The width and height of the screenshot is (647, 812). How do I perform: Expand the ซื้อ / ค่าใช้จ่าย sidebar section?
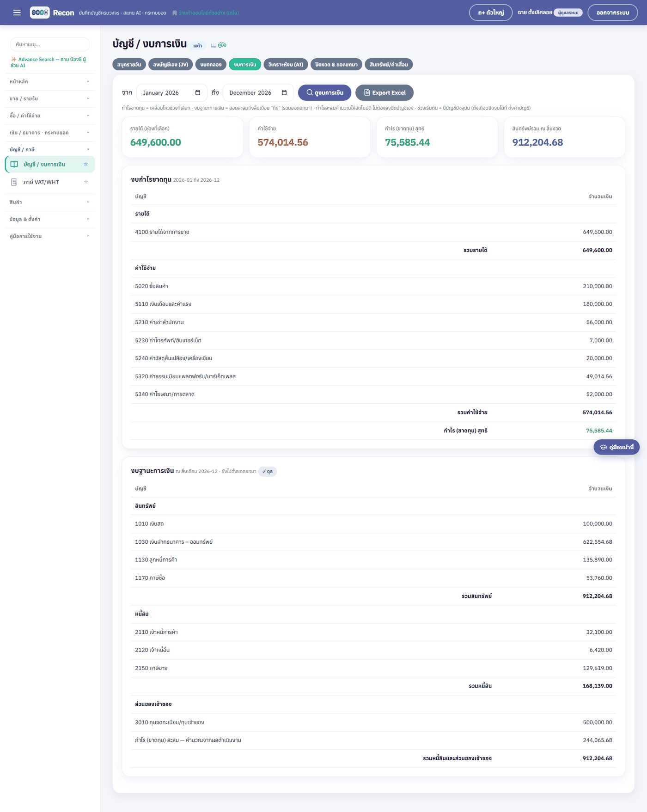click(50, 116)
